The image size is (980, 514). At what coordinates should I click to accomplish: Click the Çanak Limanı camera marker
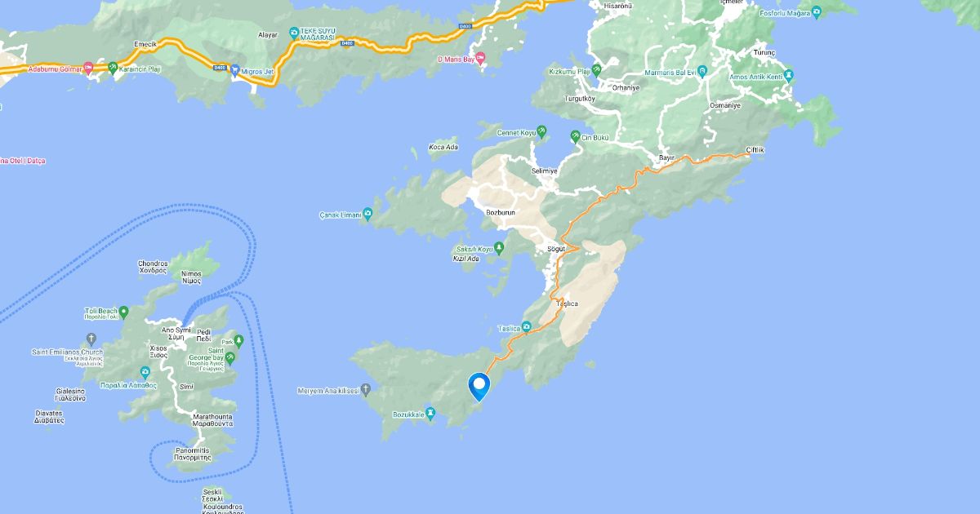[x=367, y=215]
